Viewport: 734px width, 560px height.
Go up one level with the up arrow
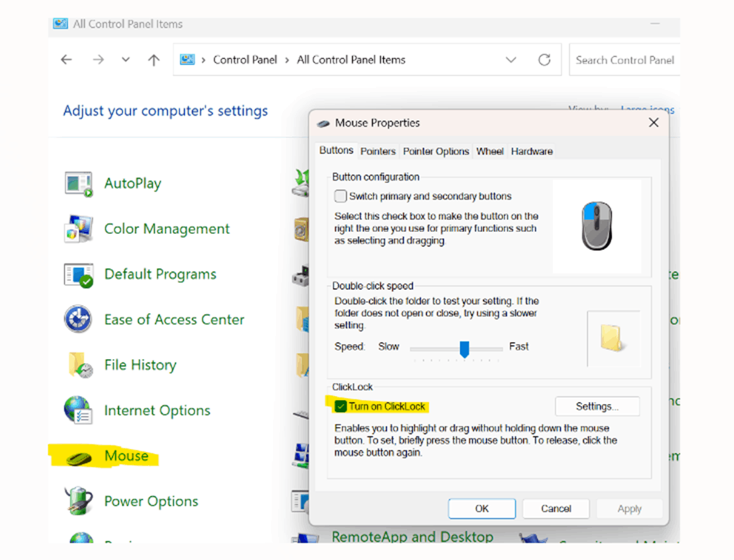(x=153, y=59)
